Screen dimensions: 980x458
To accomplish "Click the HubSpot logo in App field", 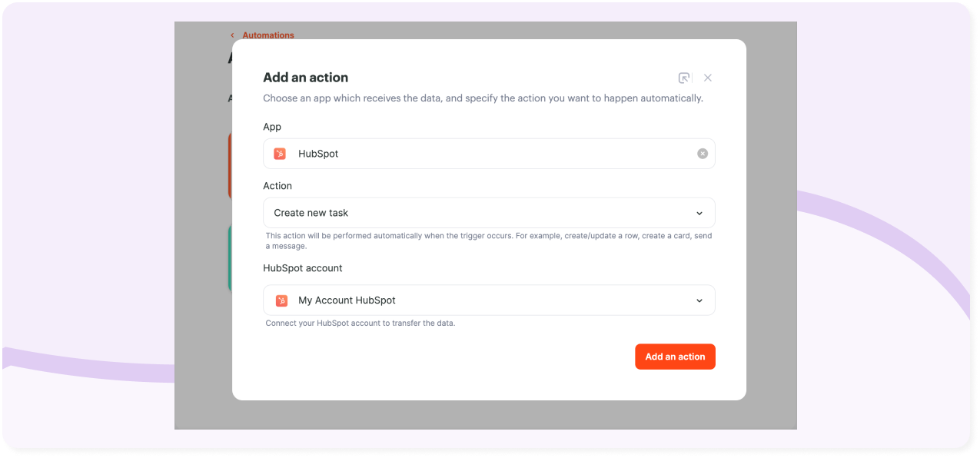I will tap(281, 154).
